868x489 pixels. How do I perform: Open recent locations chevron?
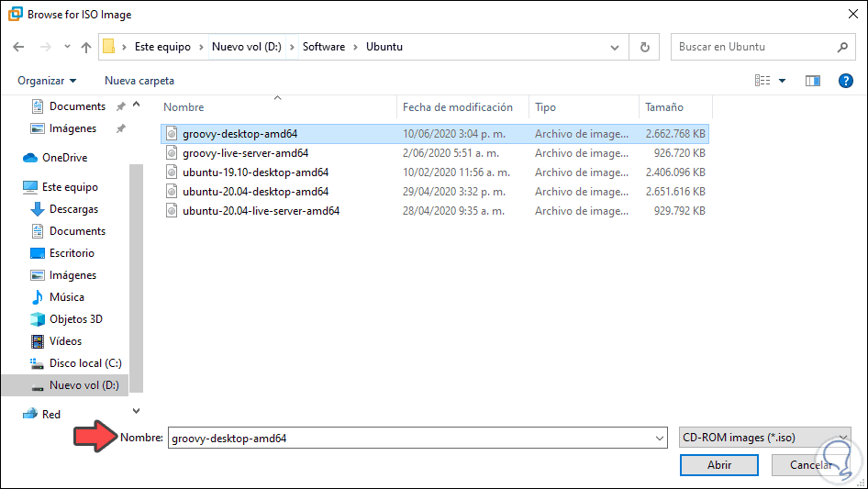click(67, 47)
